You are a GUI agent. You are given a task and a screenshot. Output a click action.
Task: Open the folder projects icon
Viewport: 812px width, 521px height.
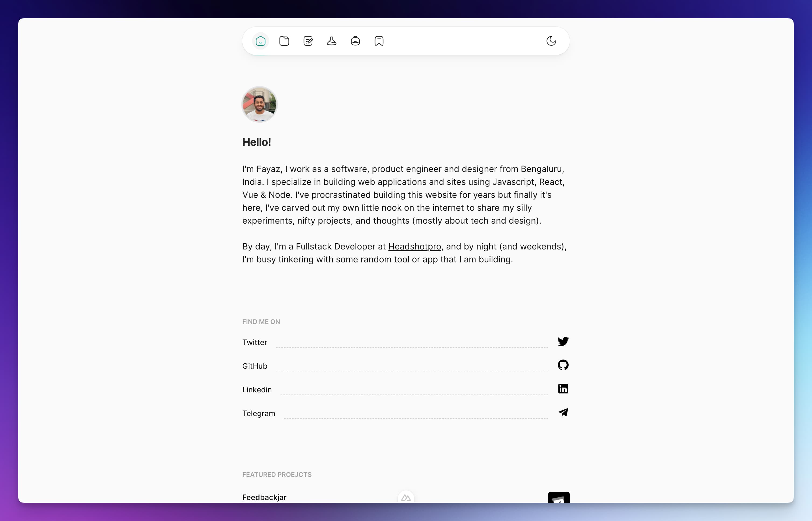[284, 41]
